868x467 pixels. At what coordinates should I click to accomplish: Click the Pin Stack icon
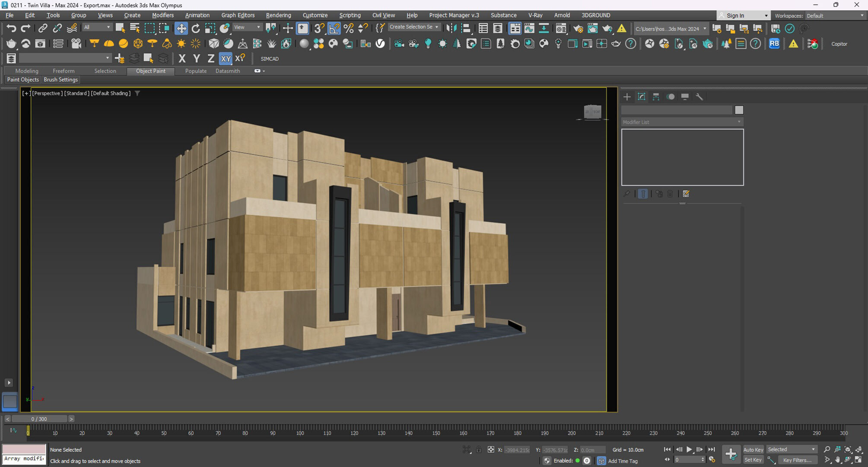coord(626,194)
